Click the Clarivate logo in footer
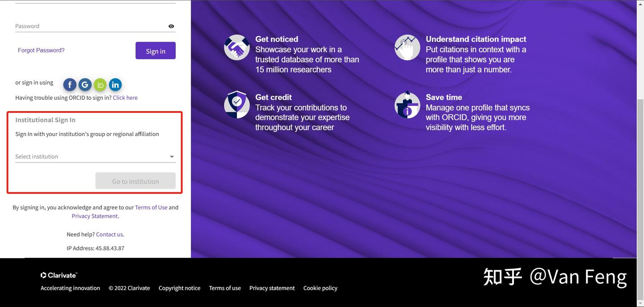 coord(59,275)
